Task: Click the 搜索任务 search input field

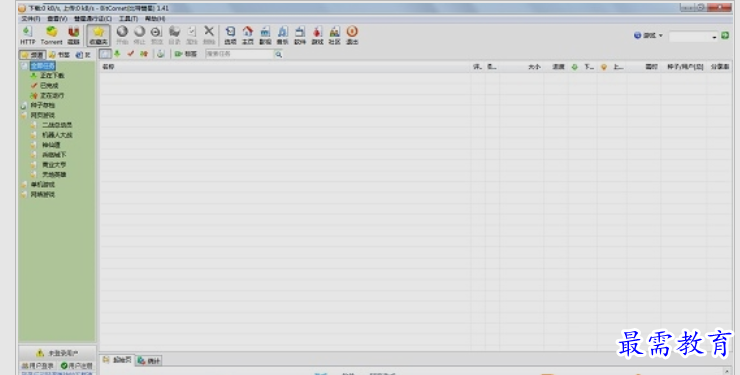Action: pos(240,54)
